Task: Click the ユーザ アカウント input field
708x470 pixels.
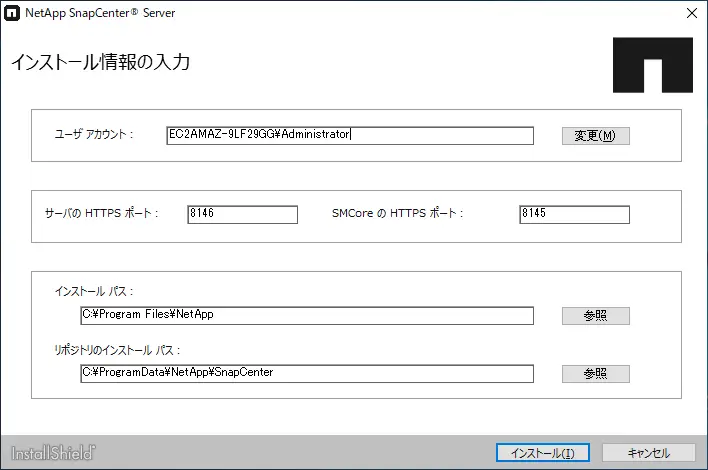Action: [x=350, y=135]
